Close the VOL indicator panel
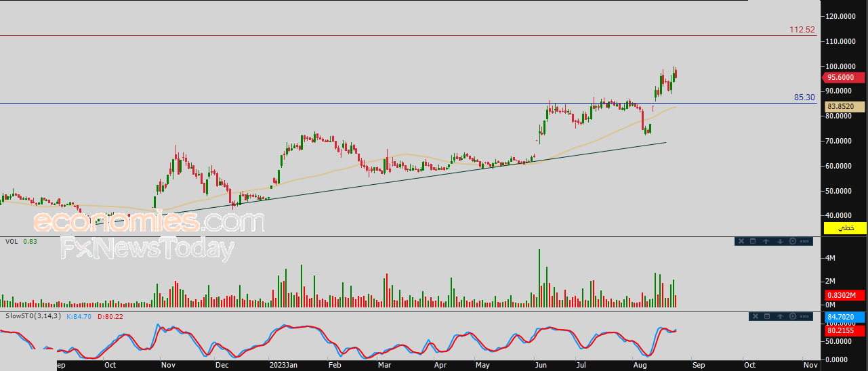Image resolution: width=868 pixels, height=371 pixels. 741,241
